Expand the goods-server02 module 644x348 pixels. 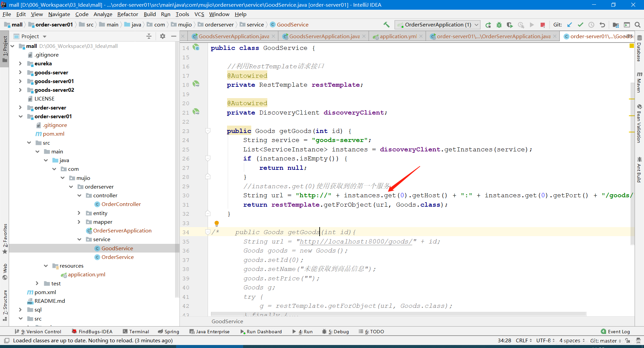point(20,90)
